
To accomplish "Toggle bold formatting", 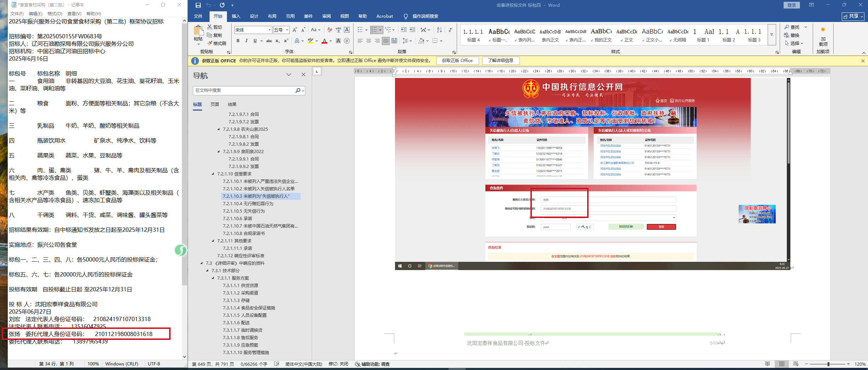I will coord(238,41).
